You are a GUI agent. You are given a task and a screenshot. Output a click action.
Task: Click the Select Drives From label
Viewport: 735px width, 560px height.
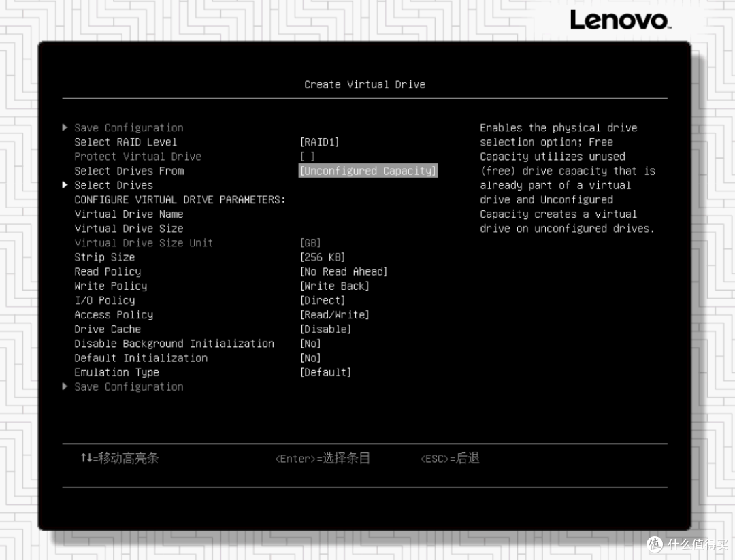(x=129, y=171)
